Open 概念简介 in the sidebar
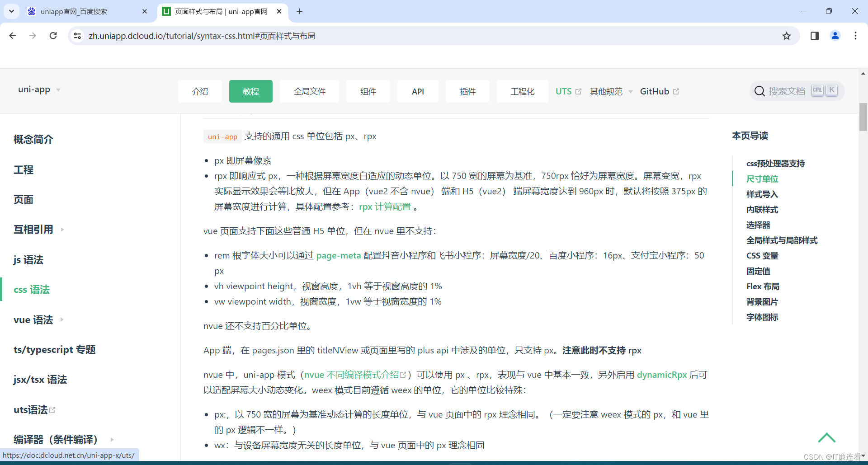The height and width of the screenshot is (465, 868). (33, 139)
